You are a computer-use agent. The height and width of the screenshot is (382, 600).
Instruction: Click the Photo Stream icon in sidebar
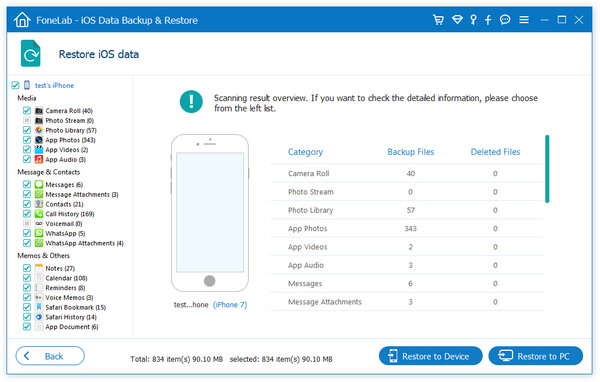pos(39,121)
